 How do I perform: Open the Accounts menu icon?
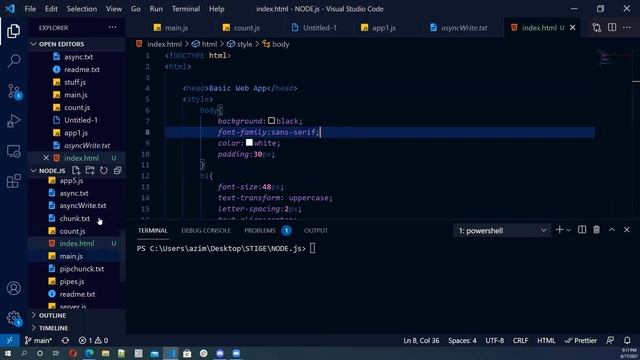pyautogui.click(x=13, y=288)
